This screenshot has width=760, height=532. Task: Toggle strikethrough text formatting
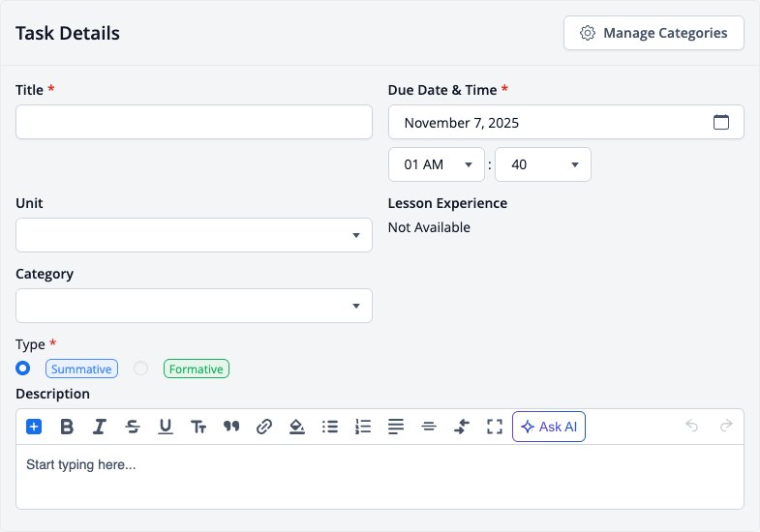point(133,427)
